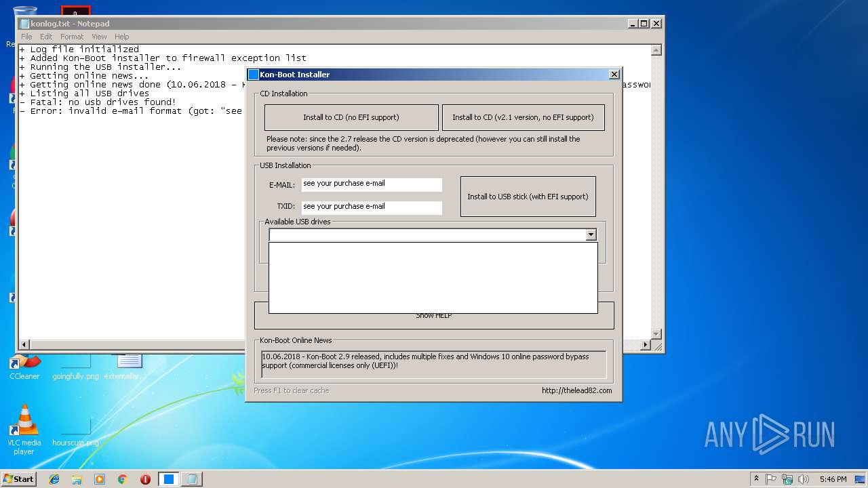
Task: Select the VLC media player desktop icon
Action: pyautogui.click(x=24, y=430)
